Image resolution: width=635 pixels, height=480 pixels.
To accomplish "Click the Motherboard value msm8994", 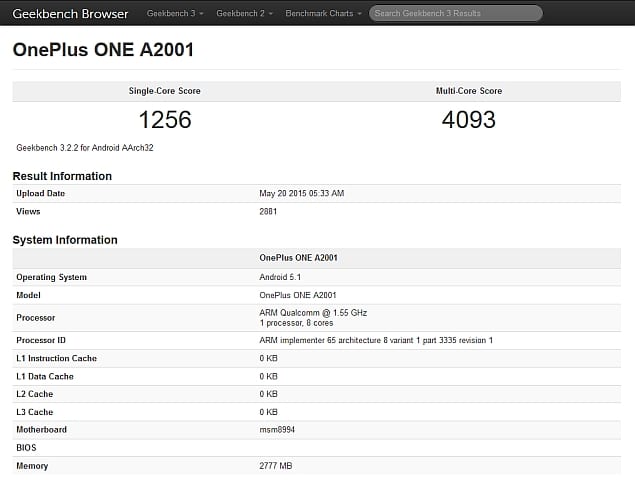I will coord(276,430).
